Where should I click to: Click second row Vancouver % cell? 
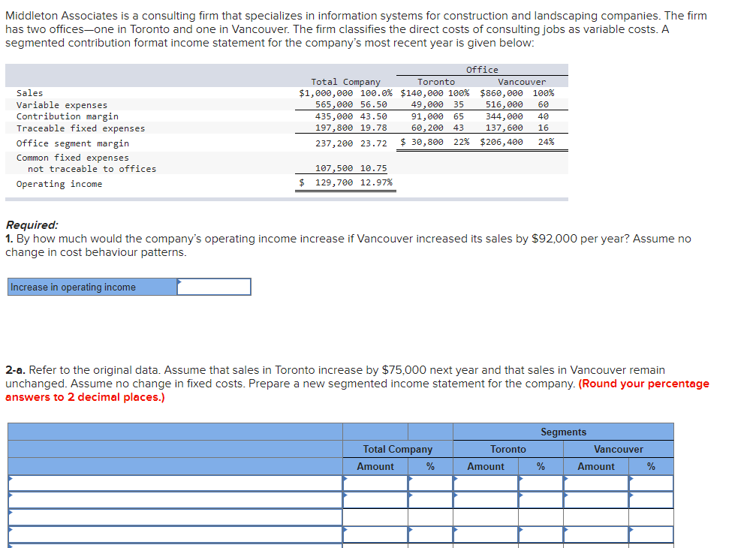tap(651, 500)
